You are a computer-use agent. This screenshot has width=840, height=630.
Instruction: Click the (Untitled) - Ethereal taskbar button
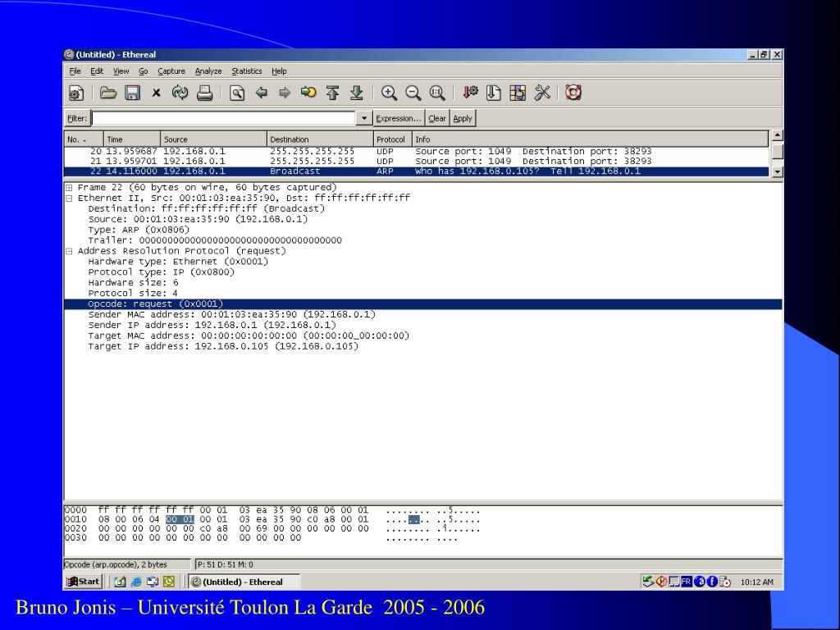[x=244, y=582]
